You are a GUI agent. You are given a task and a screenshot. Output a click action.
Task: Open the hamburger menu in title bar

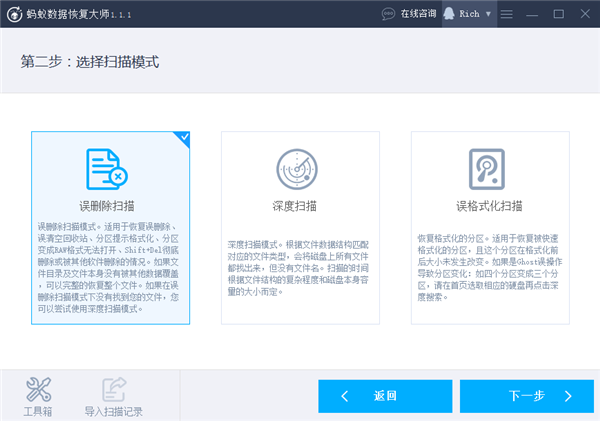pyautogui.click(x=507, y=14)
